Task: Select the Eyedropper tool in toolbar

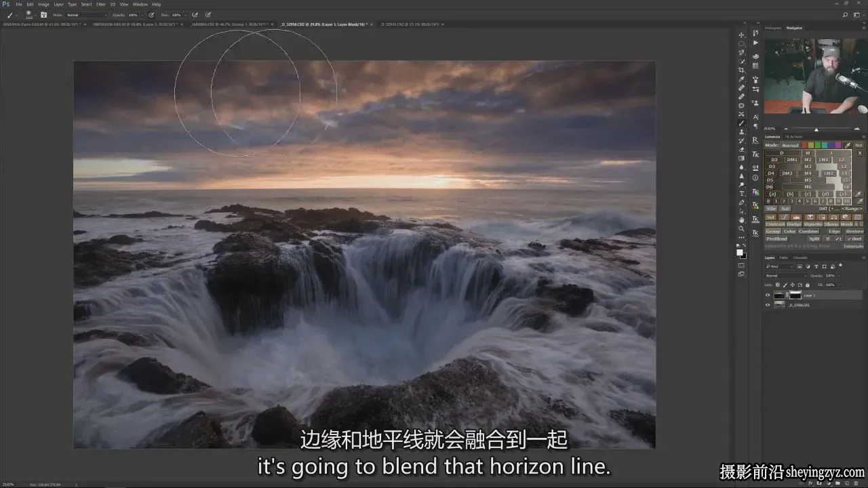Action: click(742, 79)
